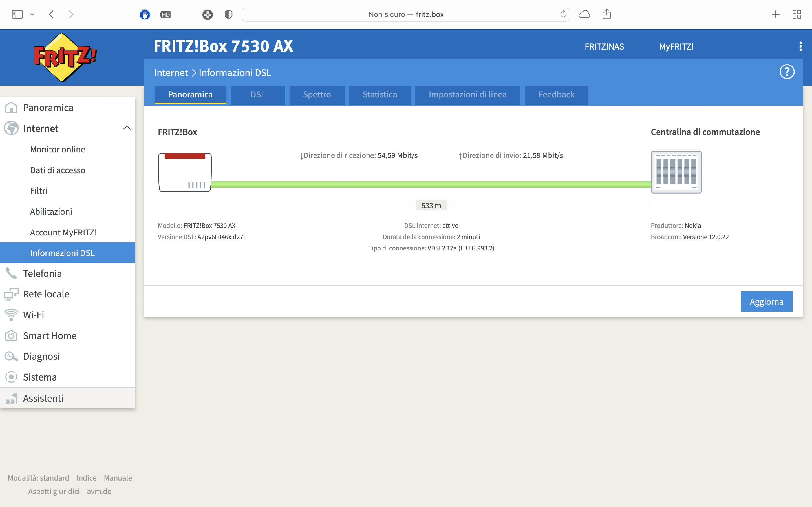The height and width of the screenshot is (507, 812).
Task: Open sidebar dropdown arrow in Safari toolbar
Action: 32,14
